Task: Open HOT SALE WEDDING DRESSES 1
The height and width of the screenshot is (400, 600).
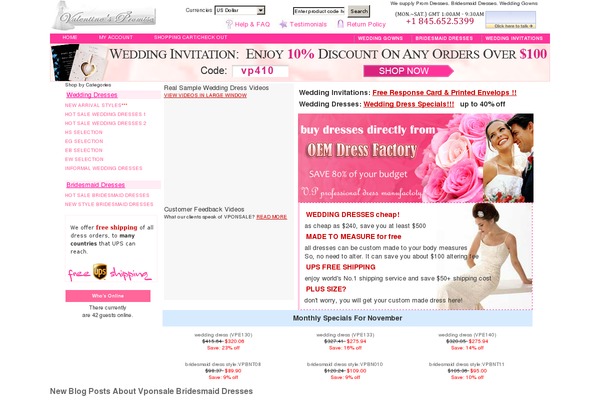Action: click(x=105, y=114)
